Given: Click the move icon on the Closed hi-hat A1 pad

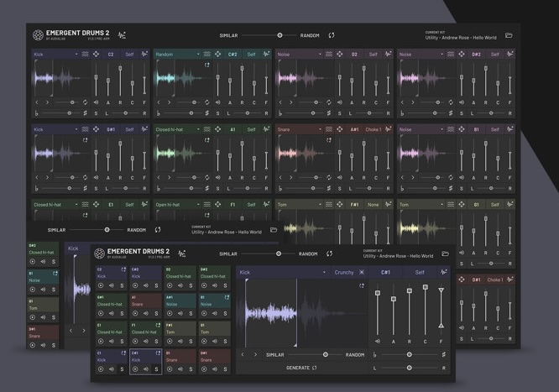Looking at the screenshot, I should click(x=218, y=129).
